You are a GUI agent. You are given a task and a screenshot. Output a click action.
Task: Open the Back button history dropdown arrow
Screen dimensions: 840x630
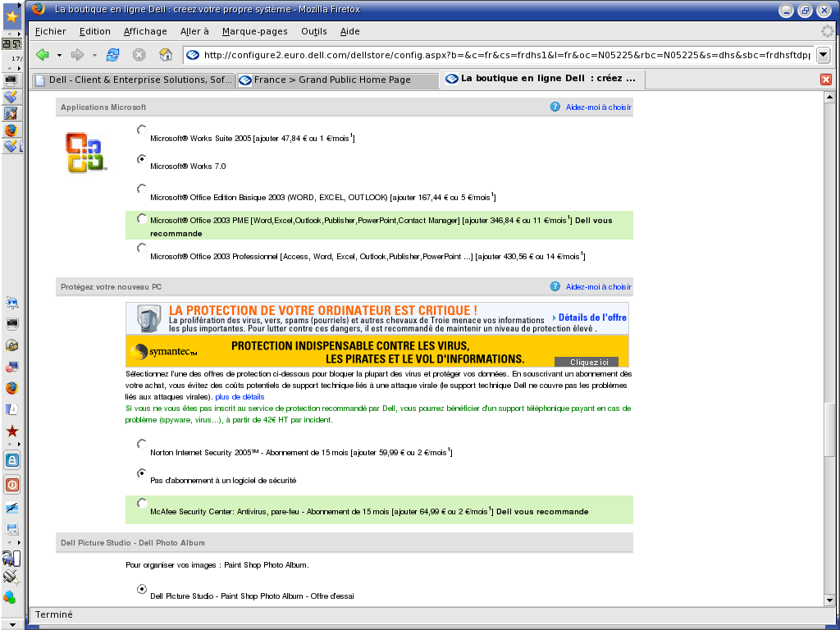point(59,55)
